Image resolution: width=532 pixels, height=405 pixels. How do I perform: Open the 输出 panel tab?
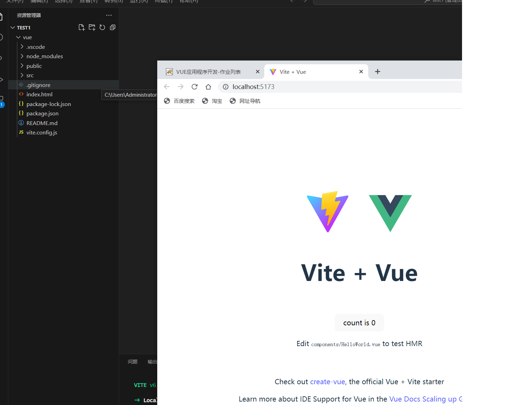[152, 362]
